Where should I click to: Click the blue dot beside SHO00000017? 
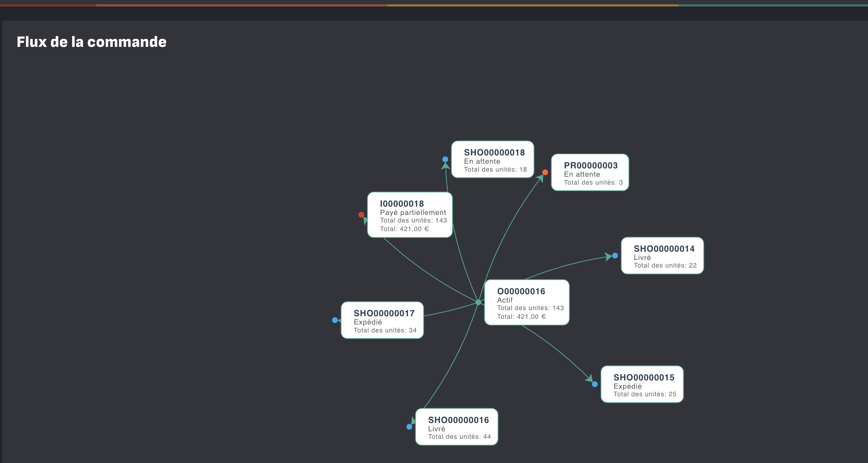(x=335, y=320)
